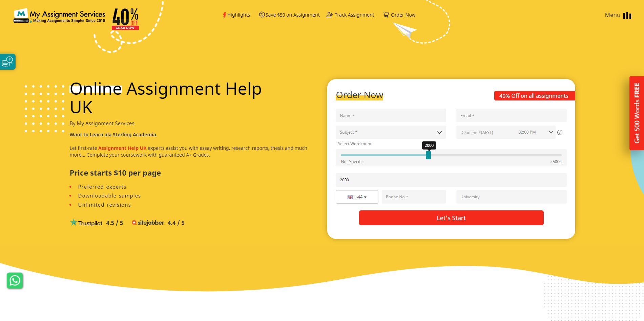Click the 40% Off on all assignments banner
The image size is (644, 321).
(x=534, y=96)
